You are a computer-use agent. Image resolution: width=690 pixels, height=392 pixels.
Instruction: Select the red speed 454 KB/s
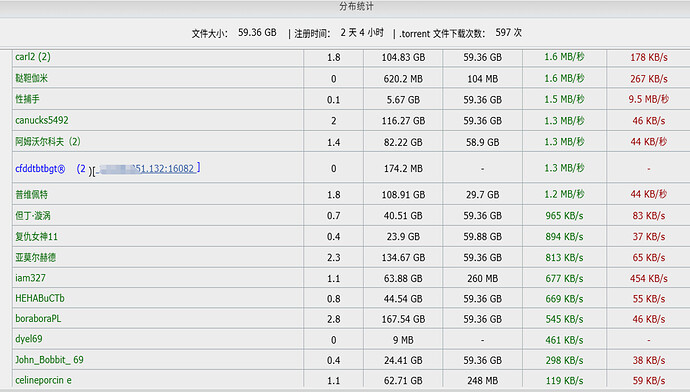click(649, 278)
